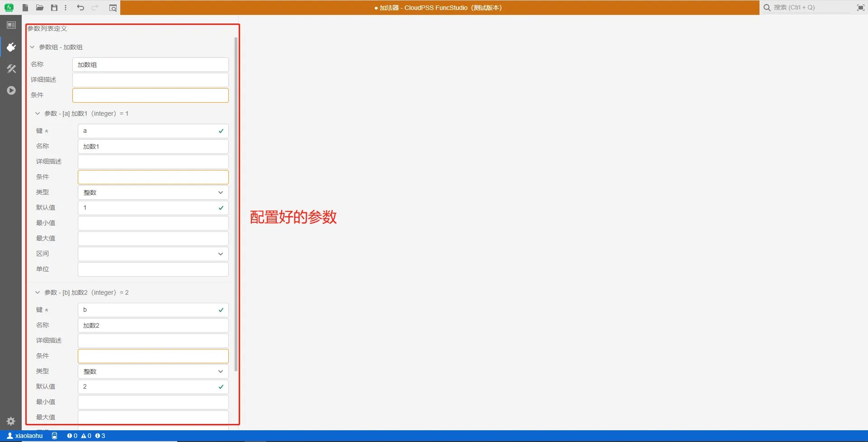Viewport: 868px width, 442px height.
Task: Toggle fullscreen with the top-right frame icon
Action: [860, 8]
